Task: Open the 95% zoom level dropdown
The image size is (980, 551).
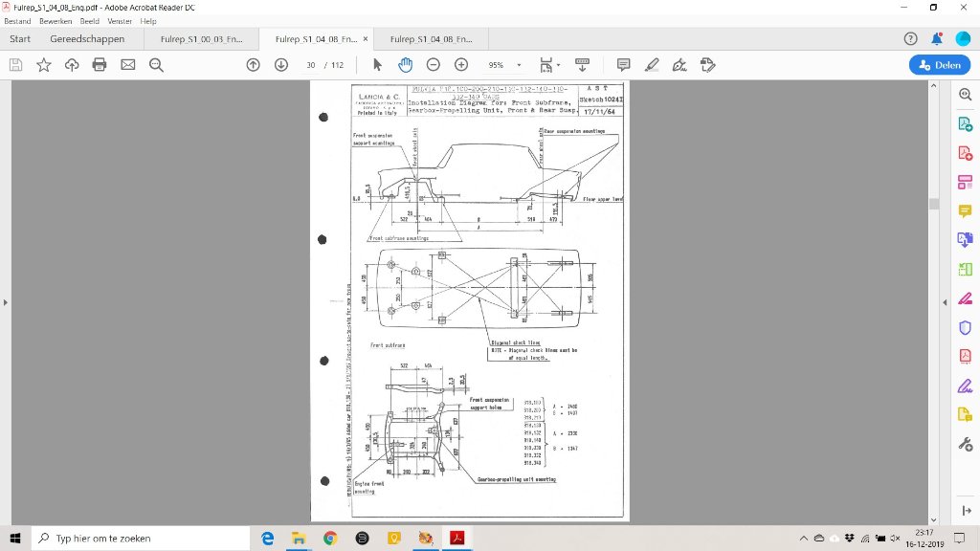Action: 519,65
